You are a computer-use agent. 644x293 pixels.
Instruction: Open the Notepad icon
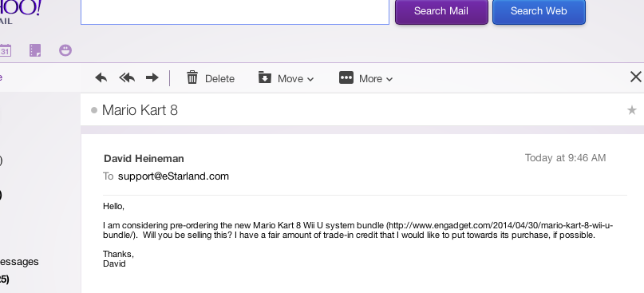(x=35, y=50)
